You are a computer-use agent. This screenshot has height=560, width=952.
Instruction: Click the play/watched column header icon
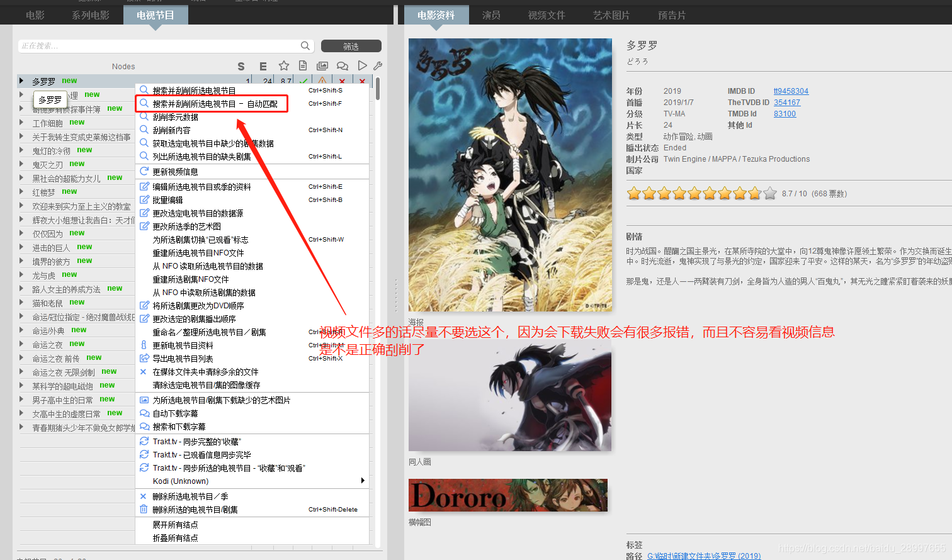click(x=362, y=65)
